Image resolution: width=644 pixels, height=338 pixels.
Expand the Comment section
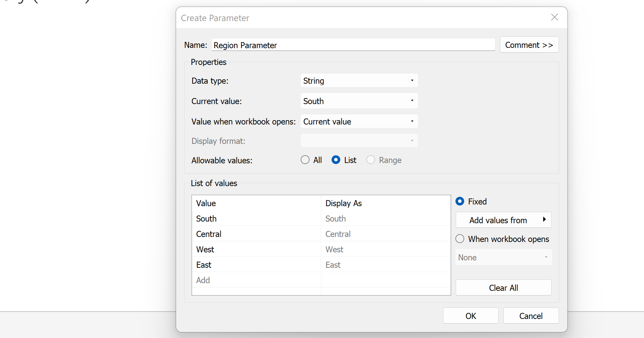point(529,45)
